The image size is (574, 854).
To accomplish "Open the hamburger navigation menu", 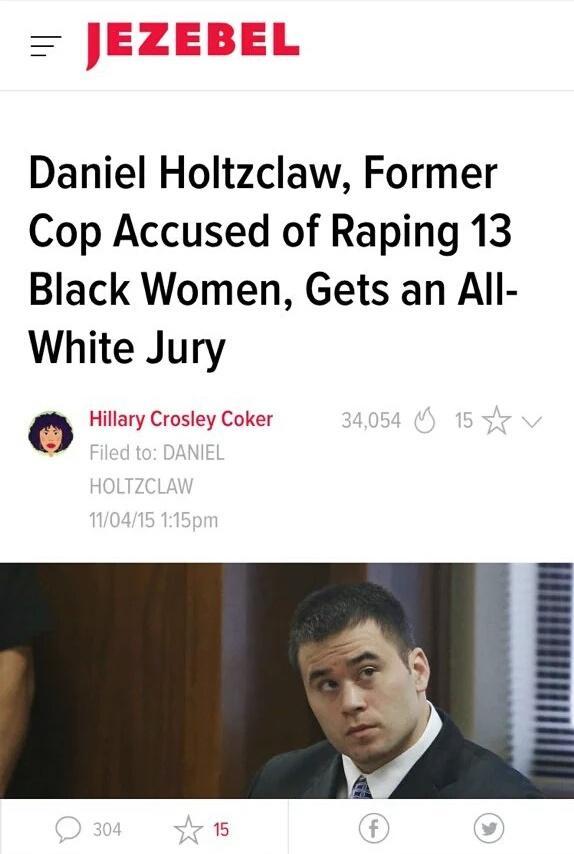I will point(45,46).
